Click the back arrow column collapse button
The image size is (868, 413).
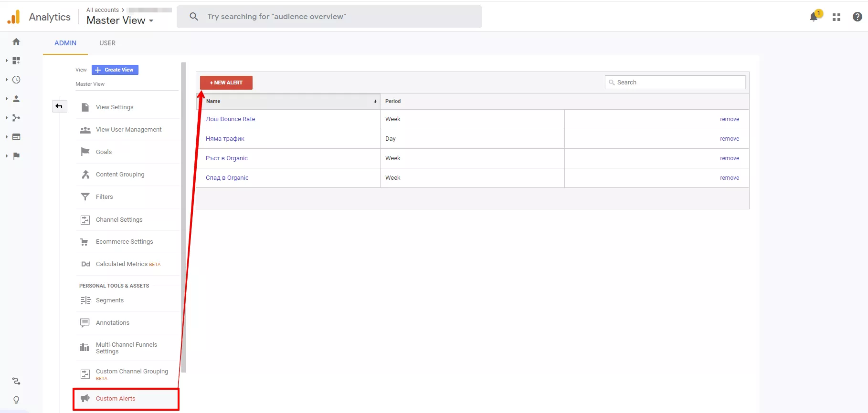coord(59,106)
